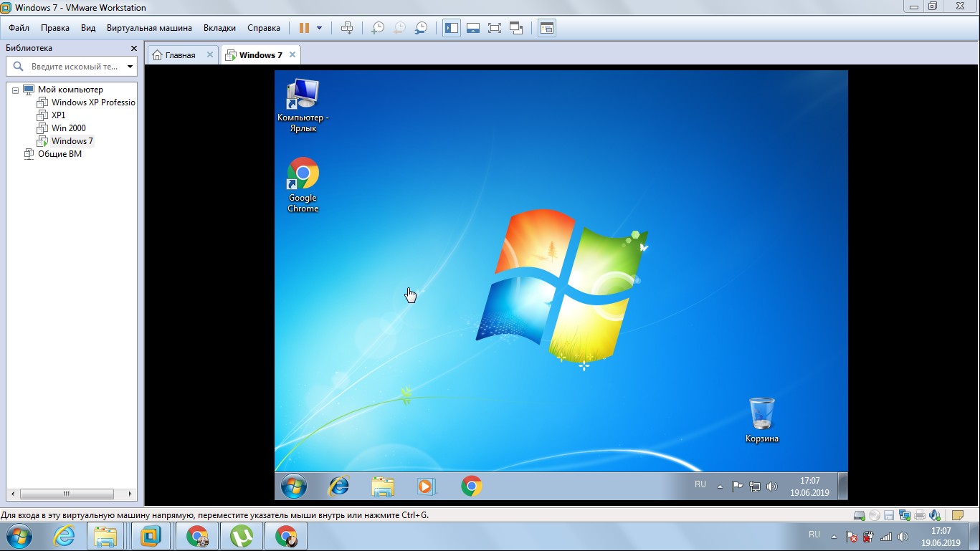
Task: Select Мой компьютер in the library
Action: click(x=70, y=90)
